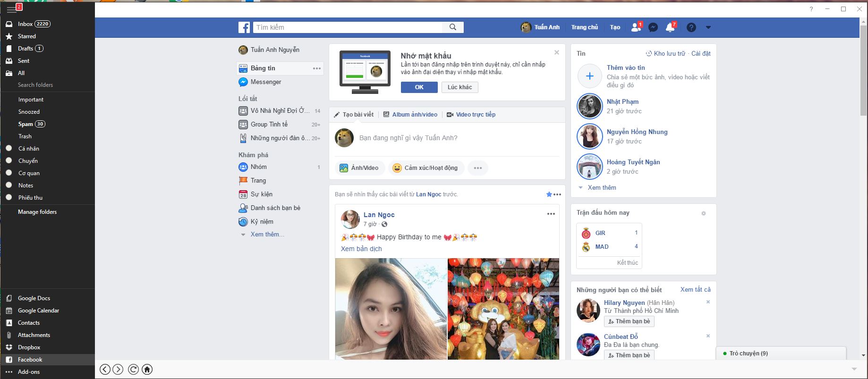Open the notifications bell
Image resolution: width=868 pixels, height=379 pixels.
[670, 27]
